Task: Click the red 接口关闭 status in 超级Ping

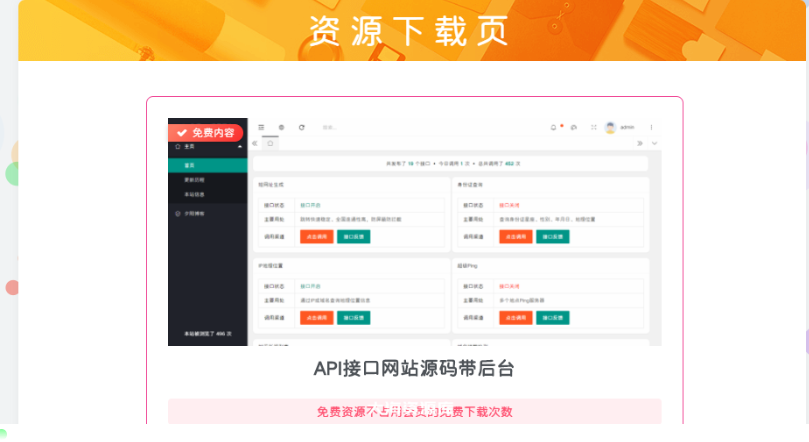Action: click(x=509, y=286)
